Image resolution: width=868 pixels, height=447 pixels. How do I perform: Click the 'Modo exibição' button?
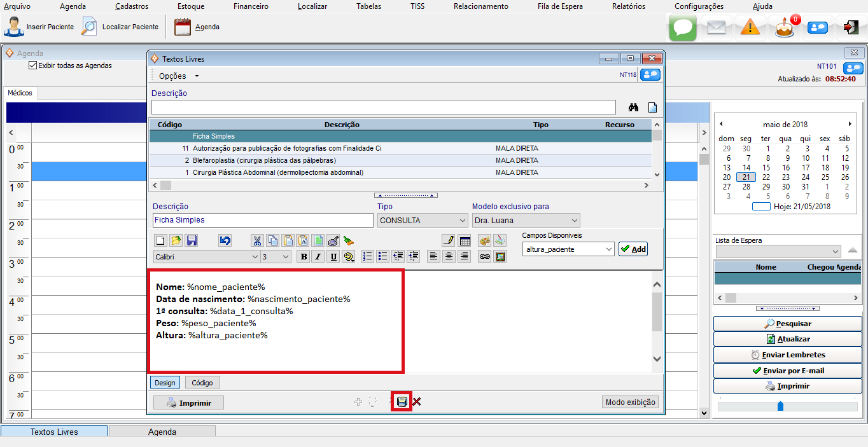[630, 402]
